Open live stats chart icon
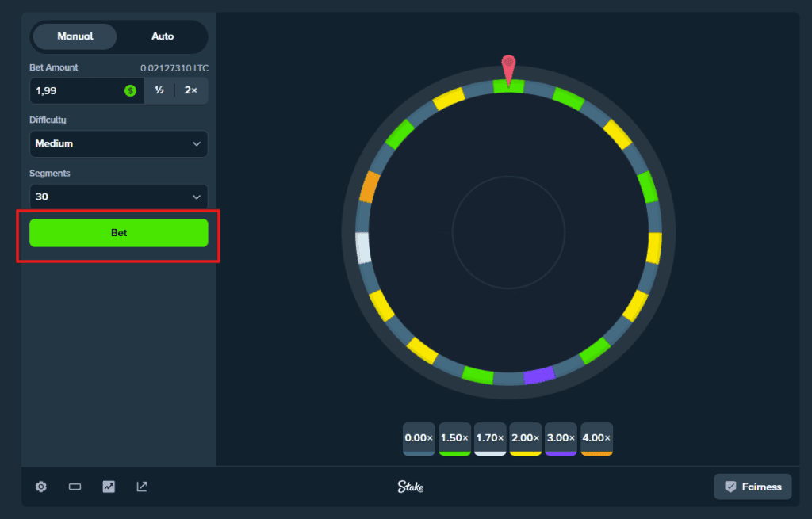This screenshot has height=519, width=812. (108, 487)
